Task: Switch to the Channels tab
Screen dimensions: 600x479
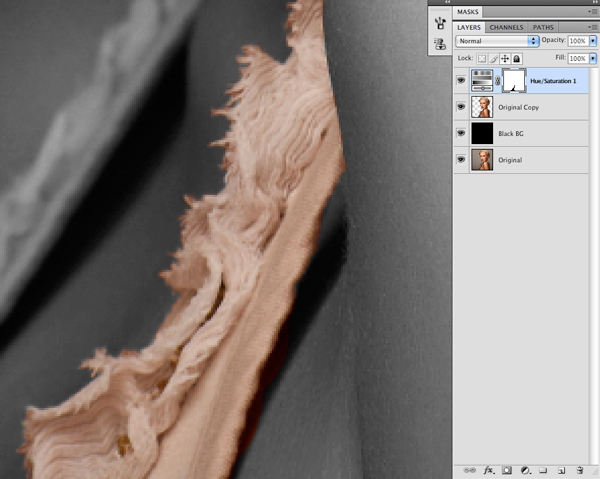Action: (x=506, y=28)
